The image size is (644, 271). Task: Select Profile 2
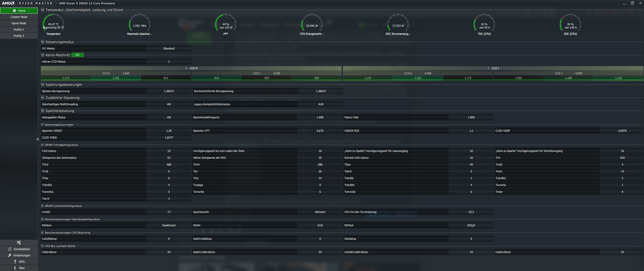pos(19,36)
